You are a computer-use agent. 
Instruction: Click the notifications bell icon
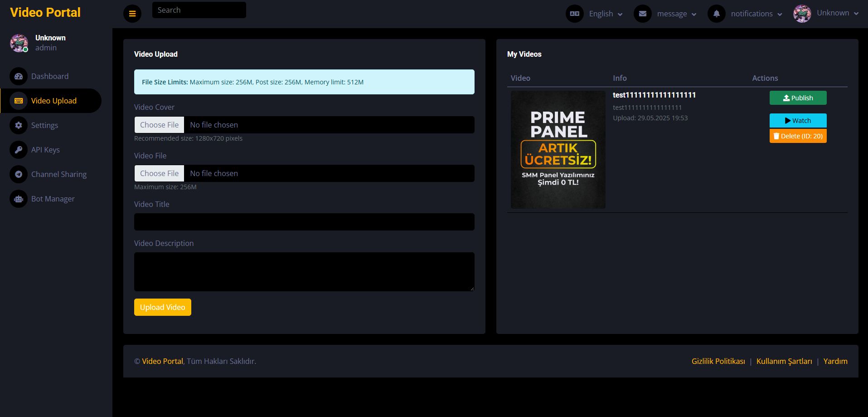point(716,14)
